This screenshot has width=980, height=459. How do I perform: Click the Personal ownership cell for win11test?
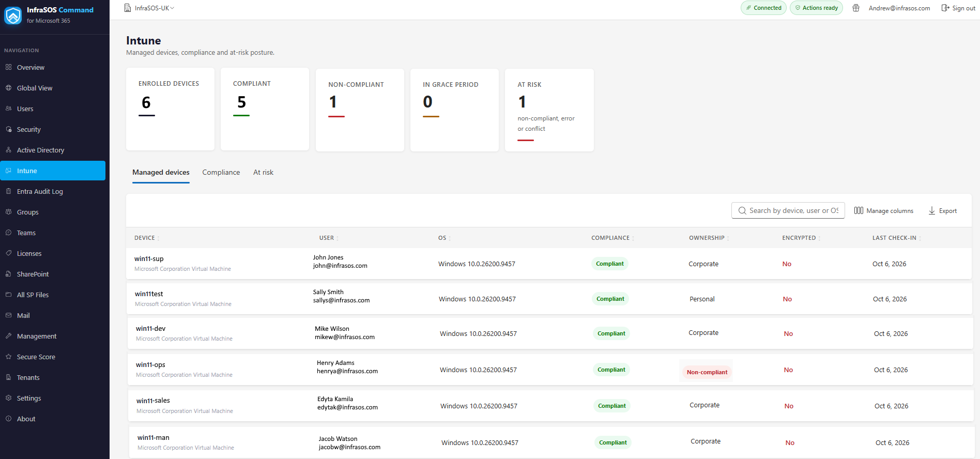(702, 299)
